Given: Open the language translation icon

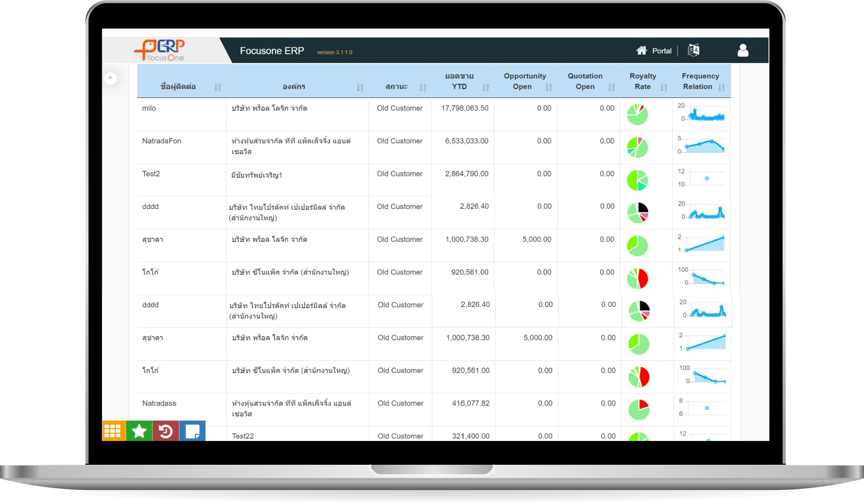Looking at the screenshot, I should [x=694, y=50].
